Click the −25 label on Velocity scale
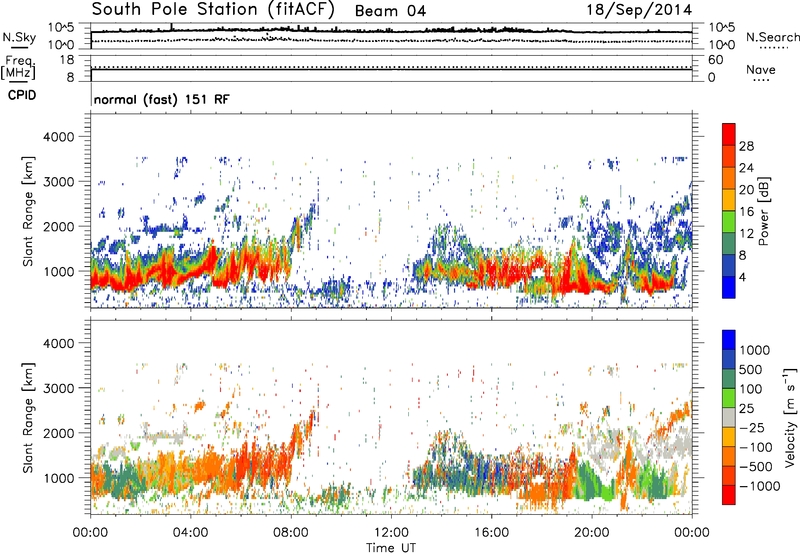 [x=753, y=427]
